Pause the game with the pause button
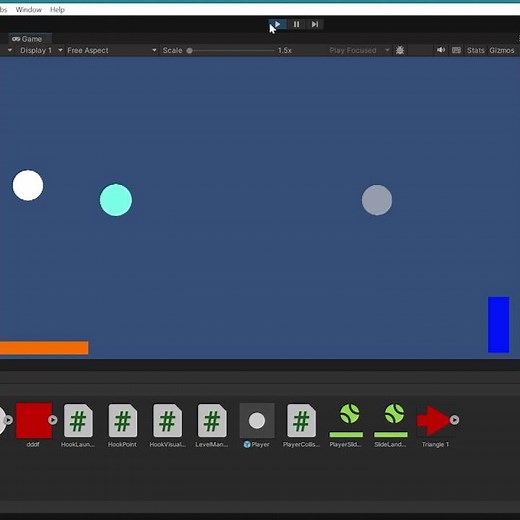The height and width of the screenshot is (520, 520). pyautogui.click(x=296, y=24)
